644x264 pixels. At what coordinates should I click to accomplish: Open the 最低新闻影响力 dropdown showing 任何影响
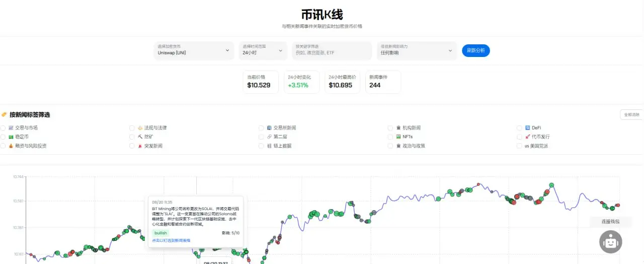tap(417, 50)
